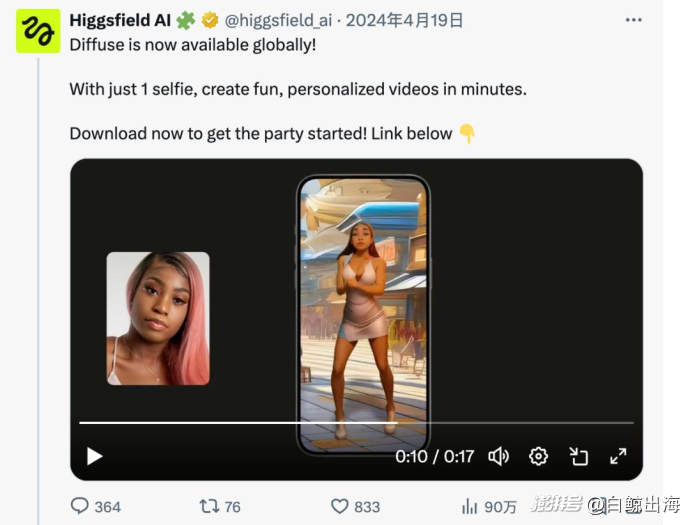View tweet analytics bar chart icon
The image size is (690, 525).
point(469,506)
